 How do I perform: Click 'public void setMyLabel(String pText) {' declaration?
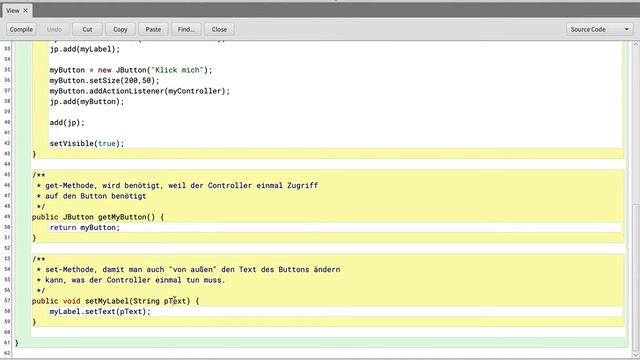tap(116, 301)
